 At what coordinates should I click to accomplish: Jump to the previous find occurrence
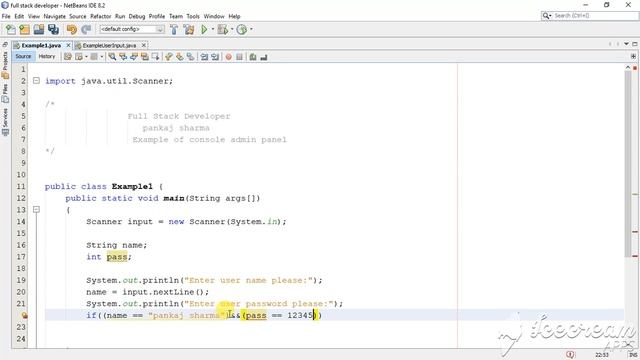123,57
